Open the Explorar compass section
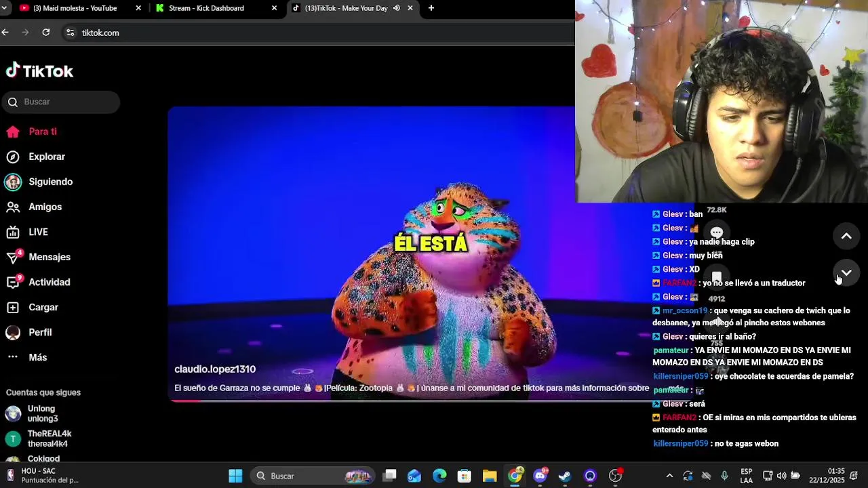 36,157
